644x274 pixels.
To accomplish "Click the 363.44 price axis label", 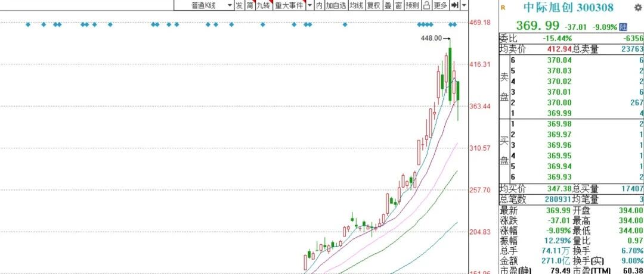I will 479,106.
